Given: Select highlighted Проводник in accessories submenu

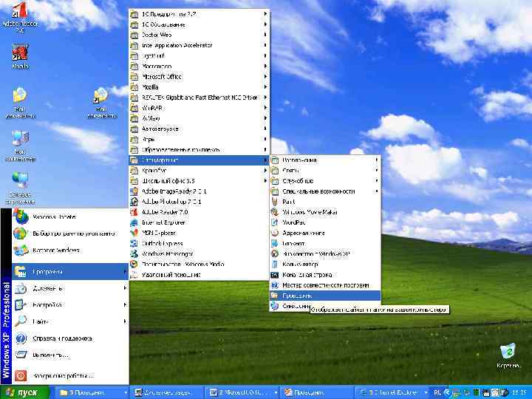Looking at the screenshot, I should 325,296.
